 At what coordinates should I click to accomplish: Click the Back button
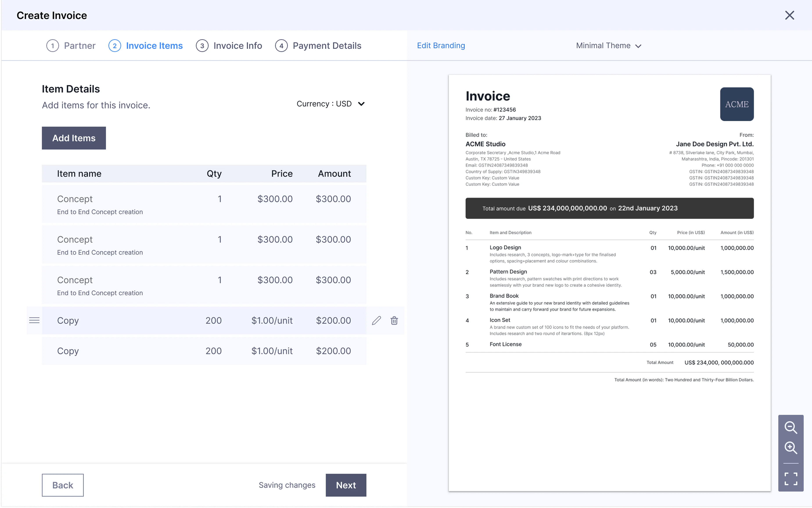pyautogui.click(x=63, y=485)
